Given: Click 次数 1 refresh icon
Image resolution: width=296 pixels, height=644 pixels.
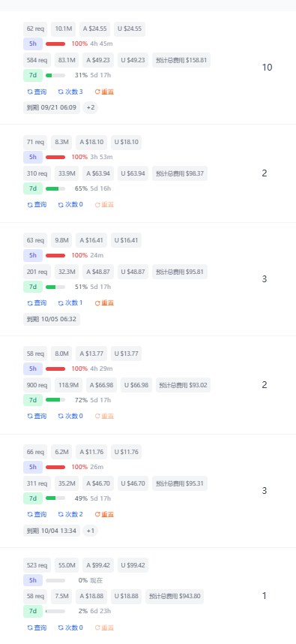Looking at the screenshot, I should (x=61, y=302).
